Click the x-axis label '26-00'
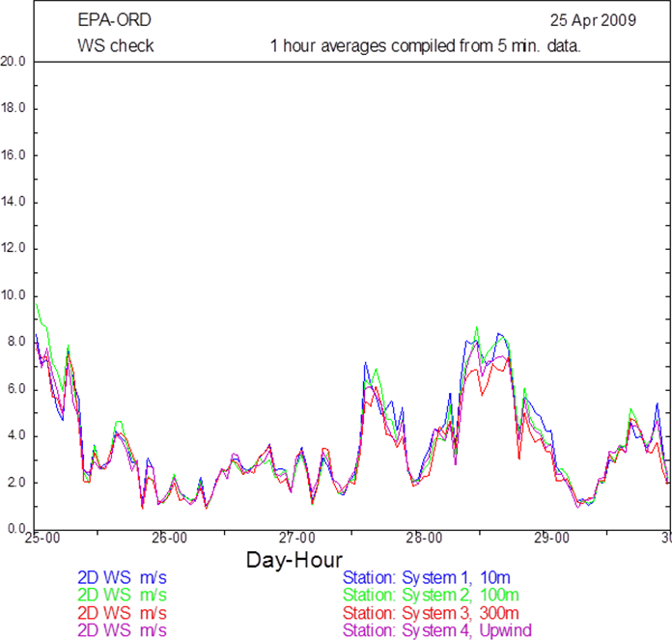 pyautogui.click(x=170, y=538)
